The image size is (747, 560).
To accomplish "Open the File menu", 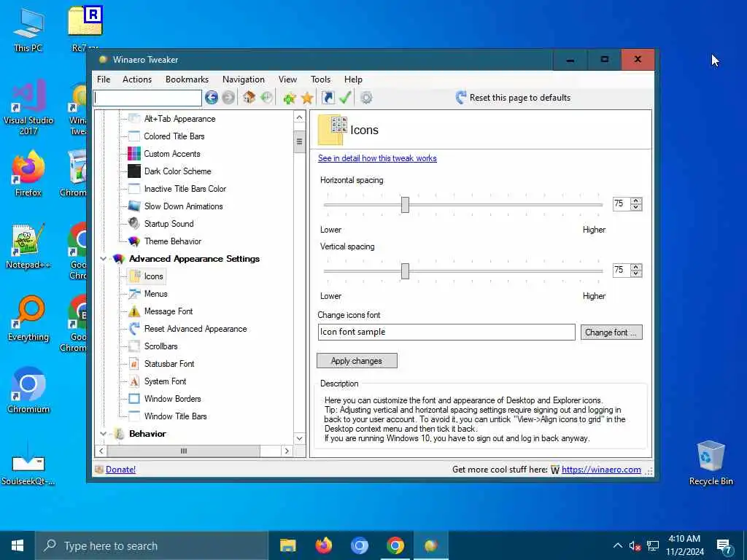I will pyautogui.click(x=104, y=79).
